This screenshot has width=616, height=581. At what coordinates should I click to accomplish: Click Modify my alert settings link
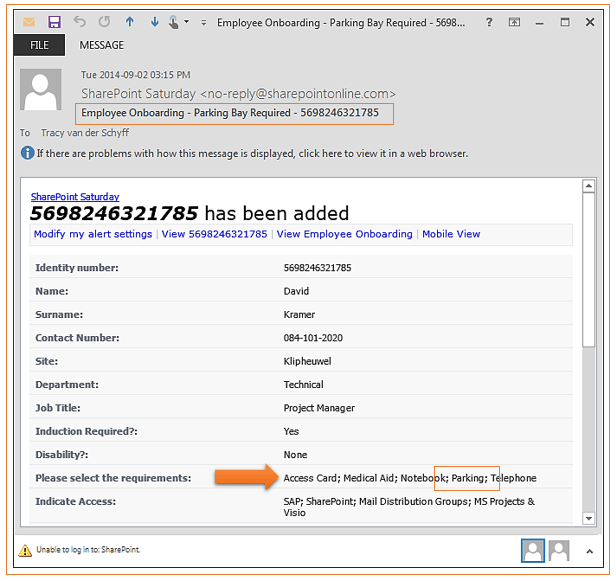[x=93, y=234]
